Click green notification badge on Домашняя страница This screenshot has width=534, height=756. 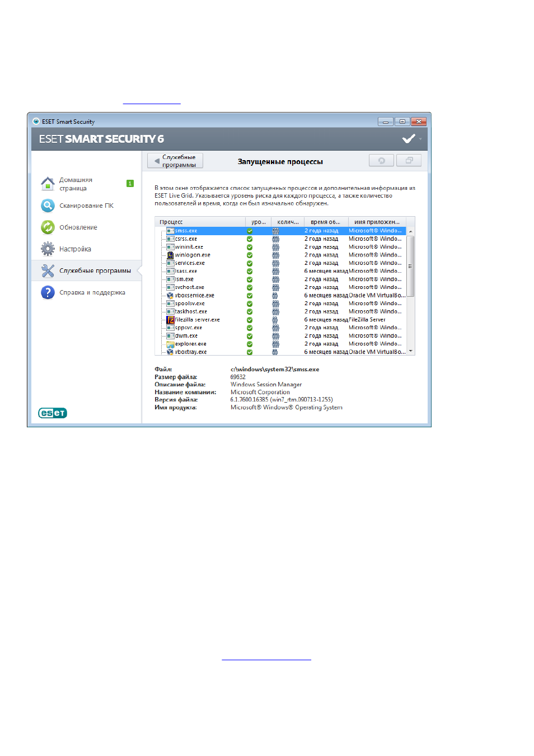130,183
